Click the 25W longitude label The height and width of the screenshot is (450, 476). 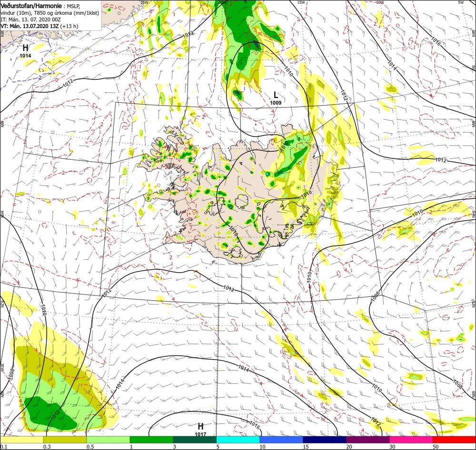[x=145, y=2]
